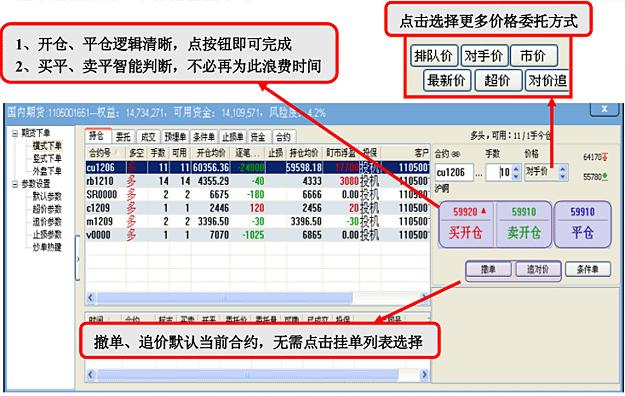Select the rb1210 position row
This screenshot has width=625, height=396.
258,181
